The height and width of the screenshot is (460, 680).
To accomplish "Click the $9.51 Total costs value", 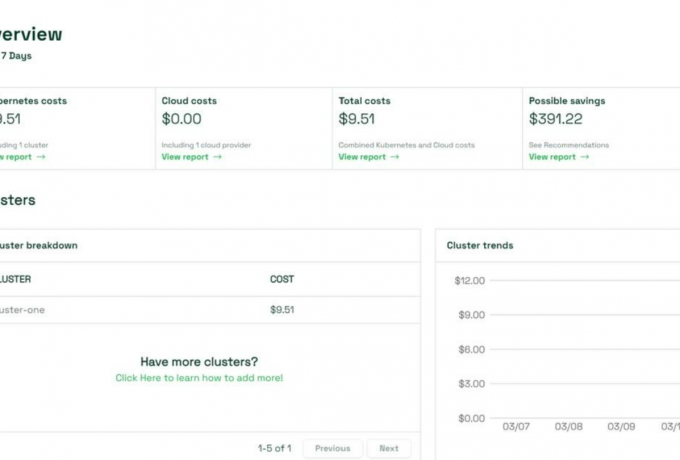I will pos(356,119).
